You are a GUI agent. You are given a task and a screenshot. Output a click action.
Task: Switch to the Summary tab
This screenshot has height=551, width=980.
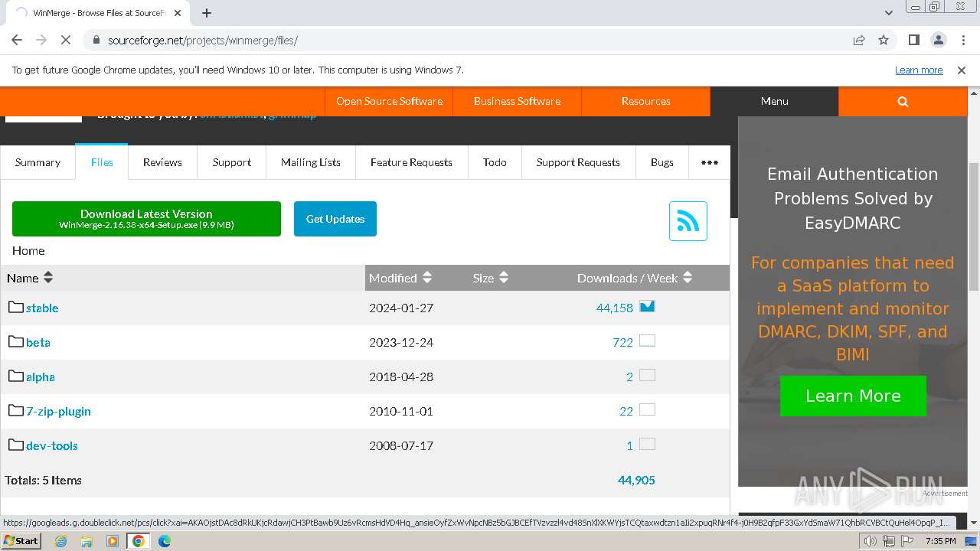click(38, 162)
